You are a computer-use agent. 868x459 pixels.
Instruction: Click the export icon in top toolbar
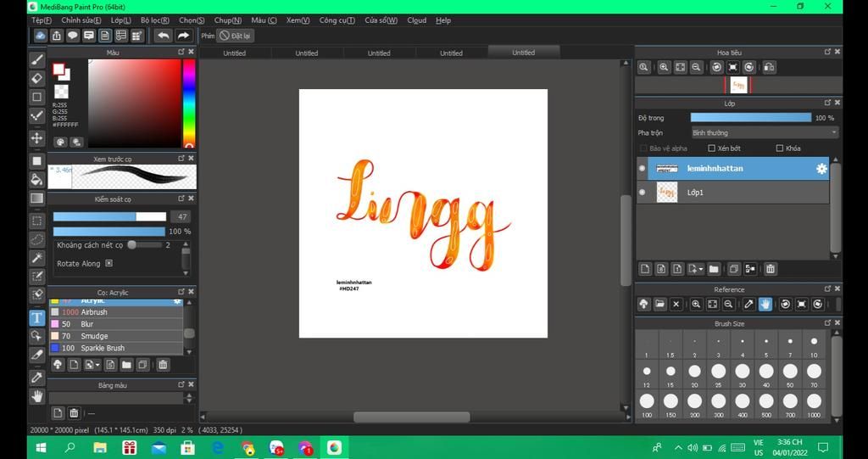pos(57,36)
